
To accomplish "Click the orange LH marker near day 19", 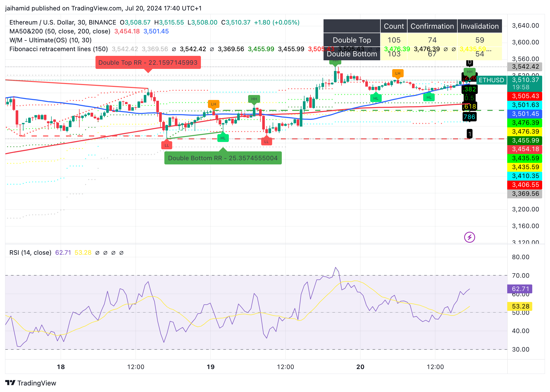I will click(x=213, y=104).
